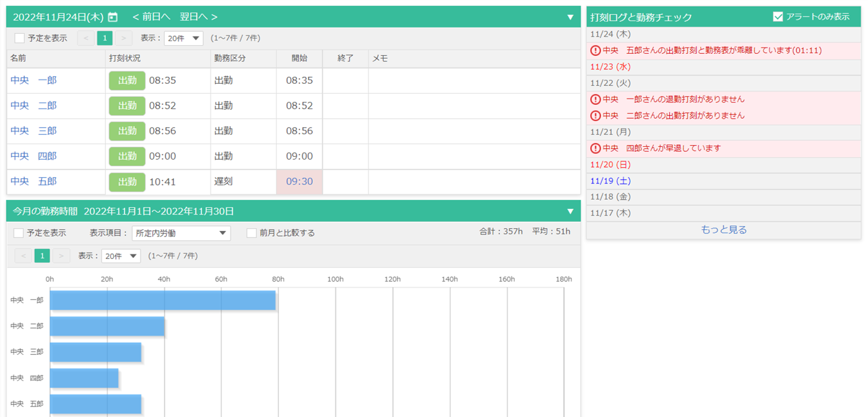Collapse the 今月の勤務時間 panel arrow
This screenshot has width=868, height=417.
(570, 211)
